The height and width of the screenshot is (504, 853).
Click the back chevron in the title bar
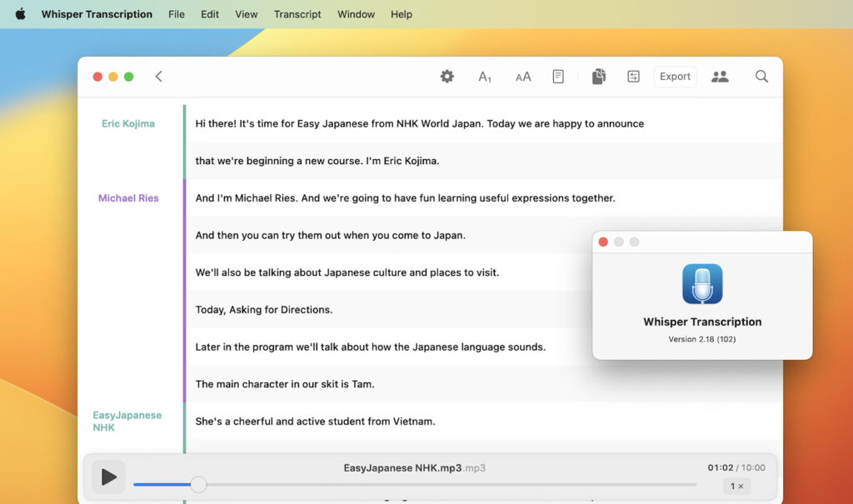pos(159,75)
